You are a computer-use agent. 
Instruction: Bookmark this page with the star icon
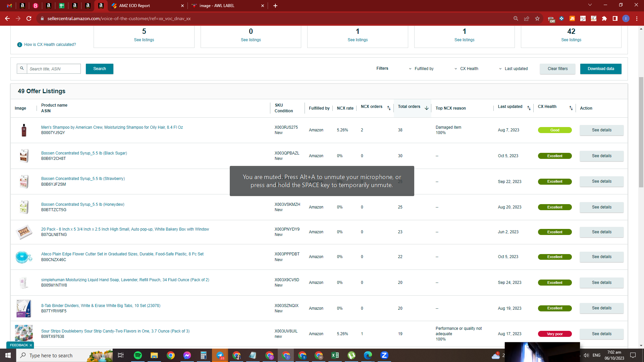(537, 18)
